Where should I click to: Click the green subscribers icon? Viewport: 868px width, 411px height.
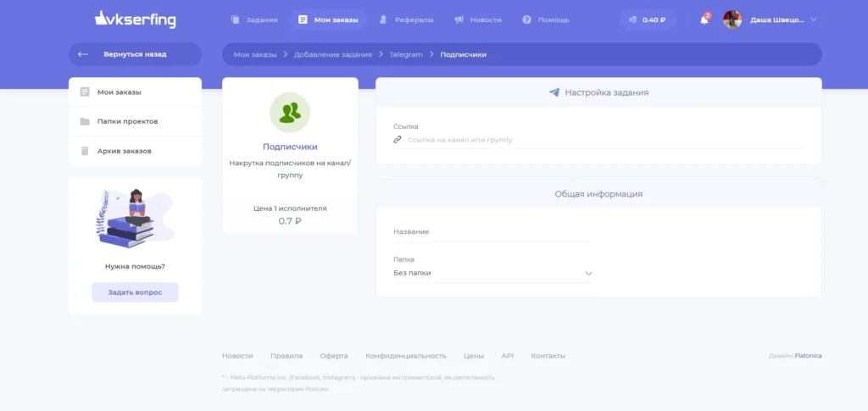[x=290, y=113]
